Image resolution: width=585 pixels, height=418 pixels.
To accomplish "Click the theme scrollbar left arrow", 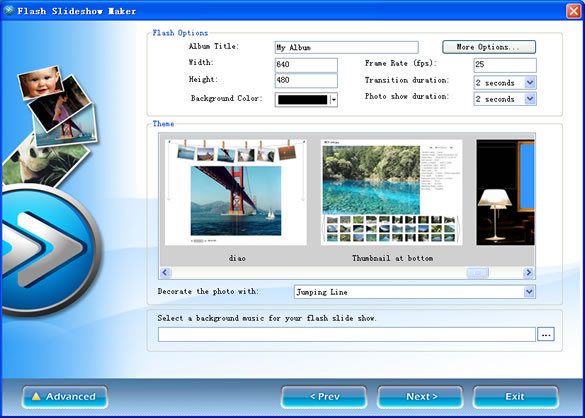I will (165, 273).
